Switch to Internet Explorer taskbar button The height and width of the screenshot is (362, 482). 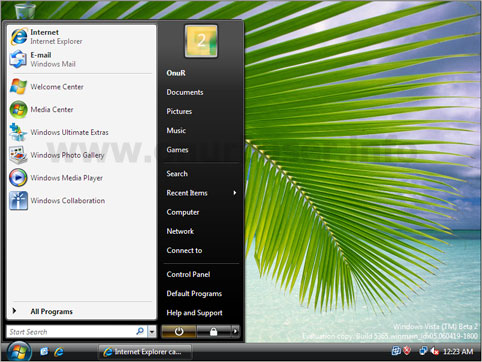click(x=145, y=352)
